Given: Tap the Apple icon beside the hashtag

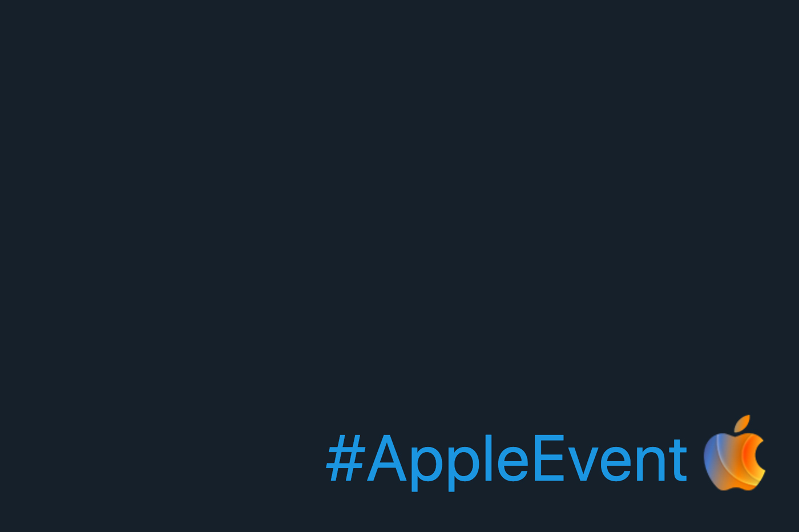Looking at the screenshot, I should pyautogui.click(x=734, y=454).
